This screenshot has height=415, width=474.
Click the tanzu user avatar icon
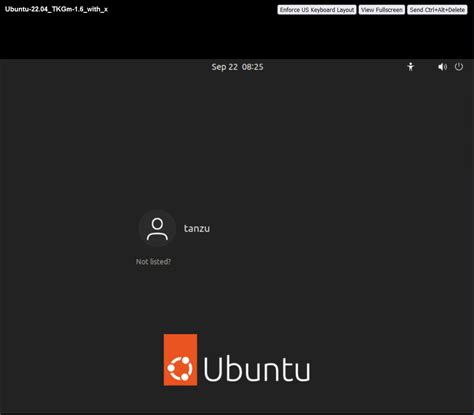tap(157, 228)
